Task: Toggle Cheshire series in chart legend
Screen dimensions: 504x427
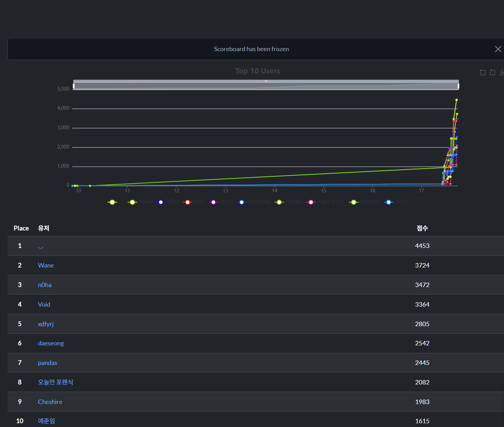Action: [x=364, y=202]
